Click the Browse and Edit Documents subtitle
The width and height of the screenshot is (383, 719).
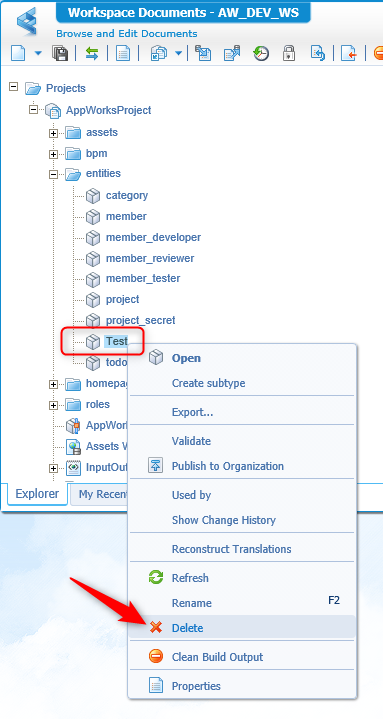[x=127, y=33]
